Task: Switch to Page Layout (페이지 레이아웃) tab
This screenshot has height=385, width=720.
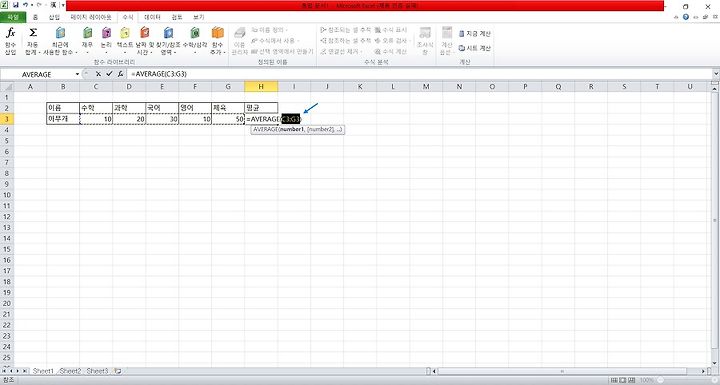Action: [x=91, y=17]
